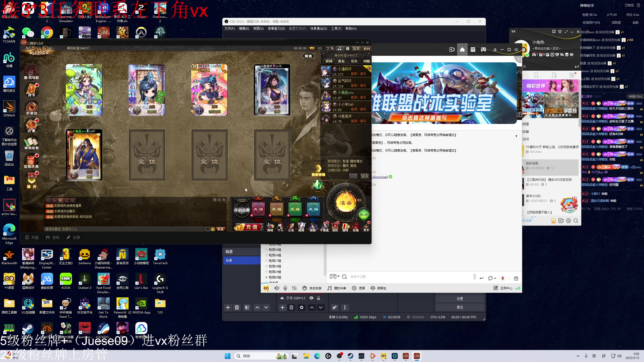Open the 祈愿台 sidebar icon
644x362 pixels.
(31, 108)
